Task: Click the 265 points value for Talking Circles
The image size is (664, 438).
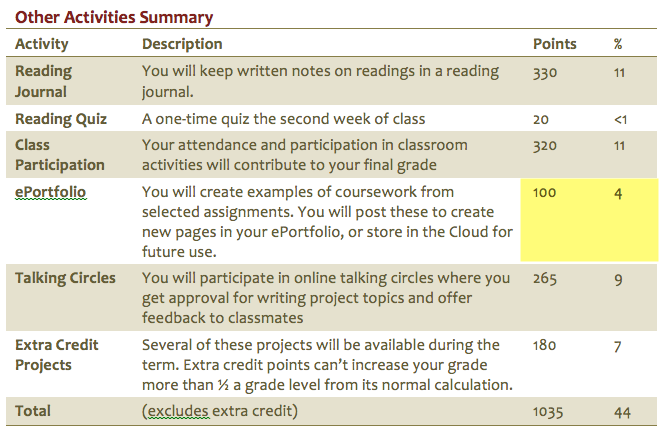Action: coord(545,278)
